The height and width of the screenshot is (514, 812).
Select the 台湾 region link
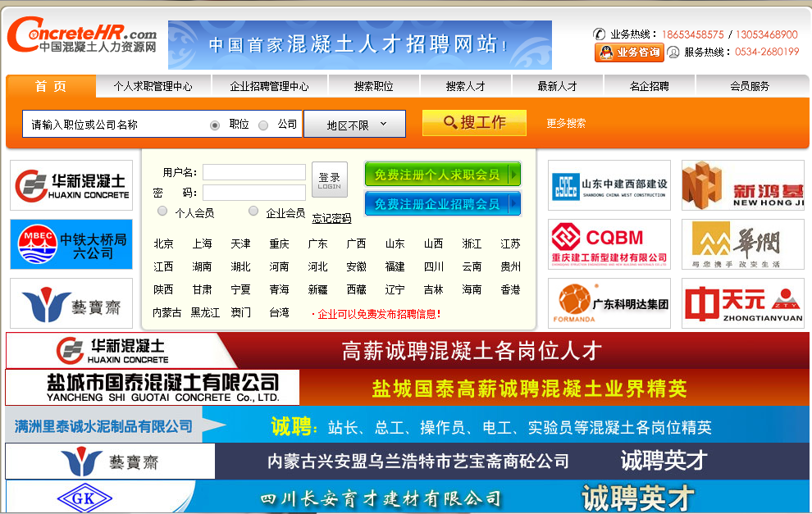coord(279,312)
